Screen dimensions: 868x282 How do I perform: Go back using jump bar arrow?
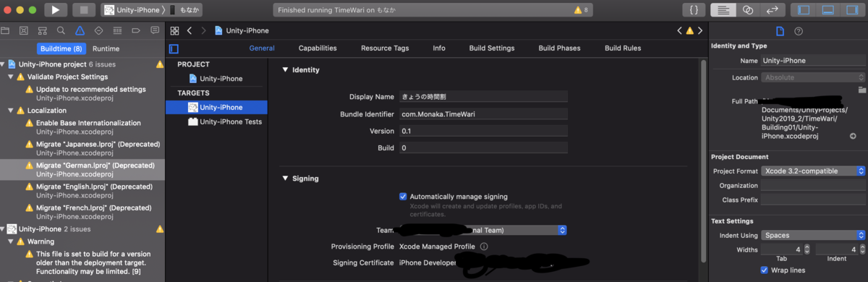pos(190,30)
